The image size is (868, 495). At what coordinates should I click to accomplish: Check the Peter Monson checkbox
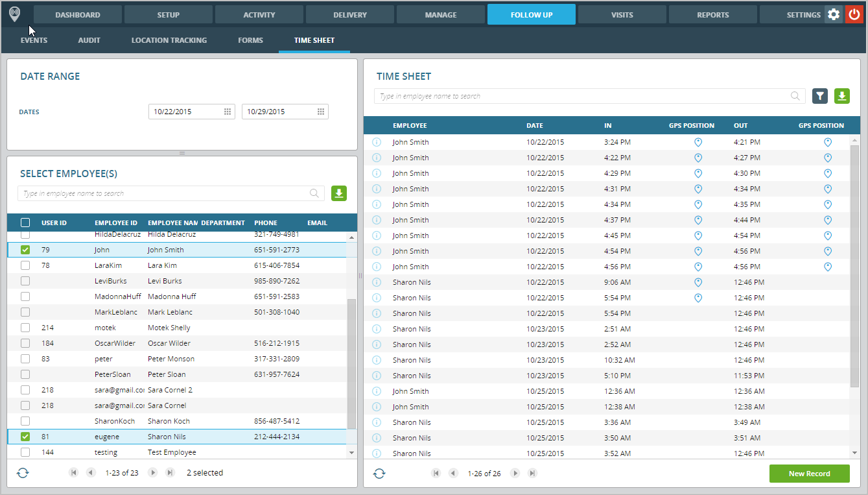(x=25, y=359)
